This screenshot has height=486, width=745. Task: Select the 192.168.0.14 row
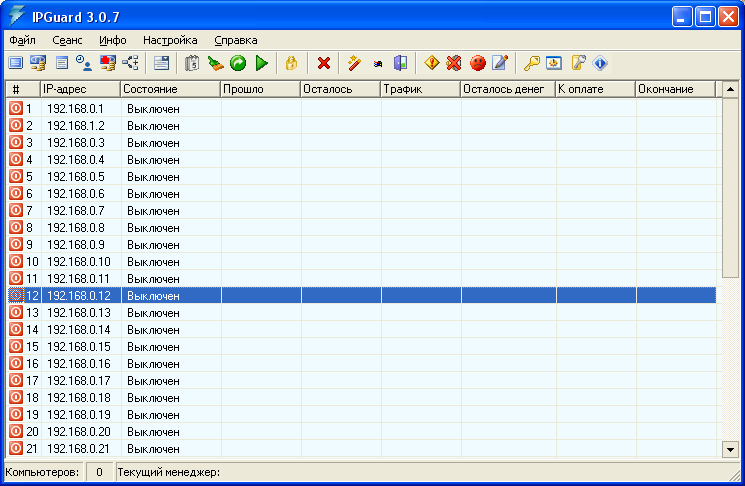[361, 330]
